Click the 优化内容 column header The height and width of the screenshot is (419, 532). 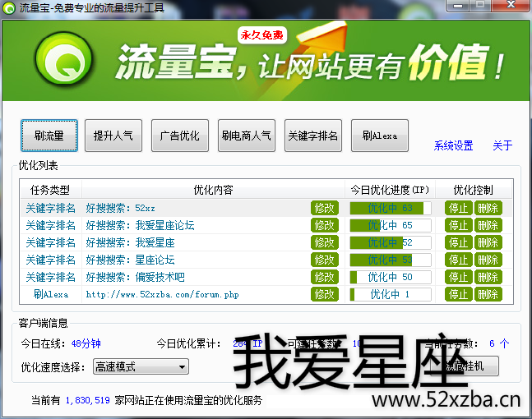coord(213,190)
